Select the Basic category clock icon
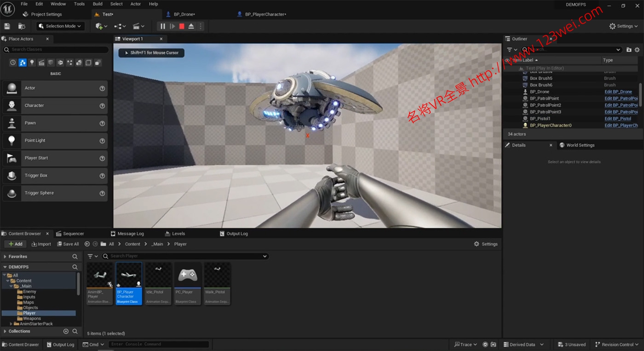 pyautogui.click(x=12, y=62)
